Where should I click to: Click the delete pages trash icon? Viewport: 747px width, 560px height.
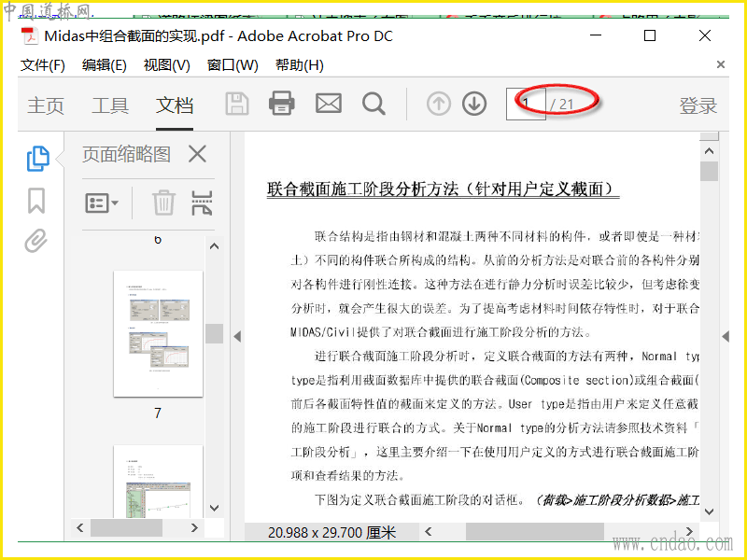click(164, 203)
